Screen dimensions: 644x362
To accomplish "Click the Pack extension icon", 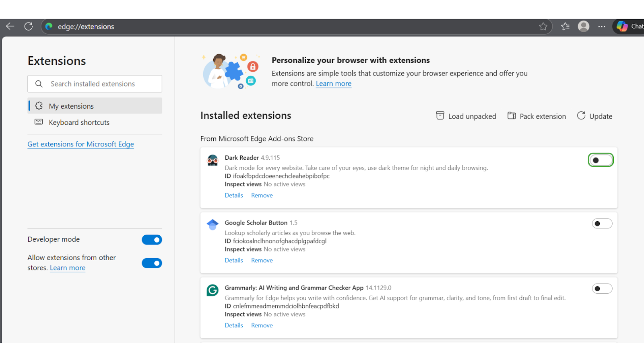I will click(512, 116).
